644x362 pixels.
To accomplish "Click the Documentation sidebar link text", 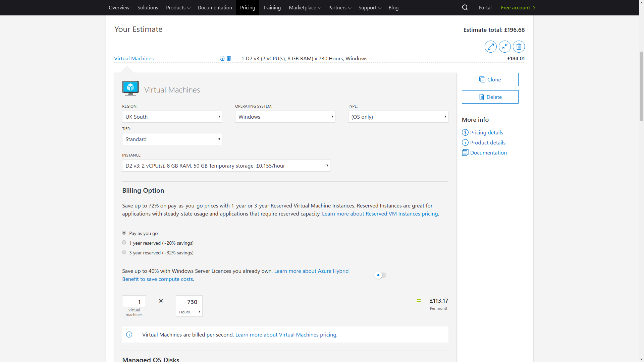I will tap(488, 153).
